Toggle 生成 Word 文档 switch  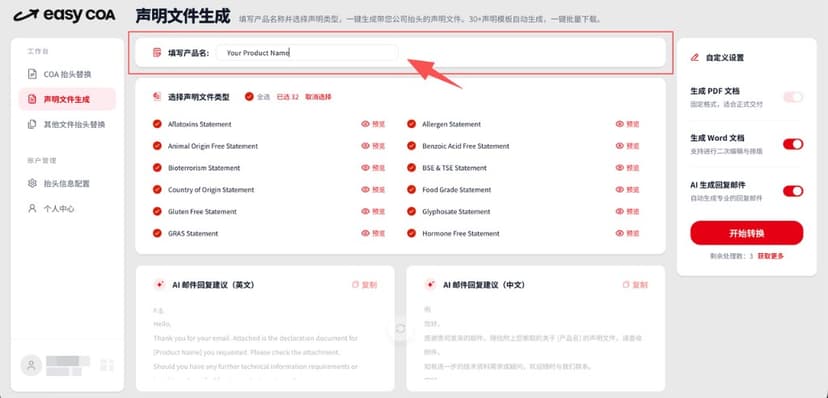(x=793, y=144)
